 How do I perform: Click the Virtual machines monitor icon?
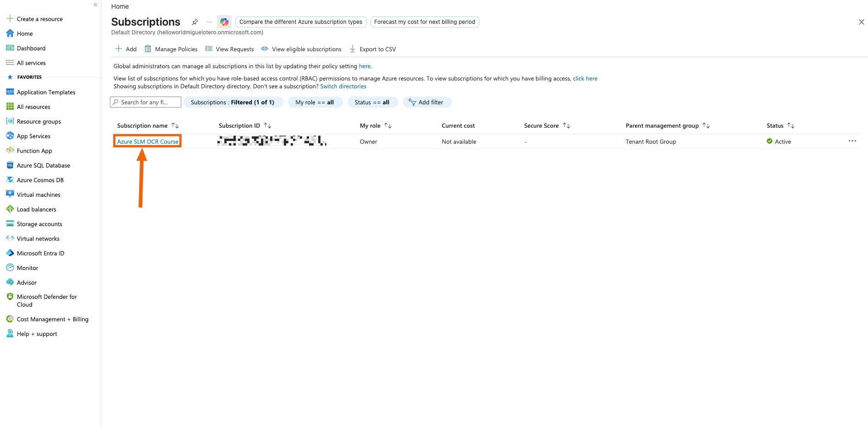click(10, 195)
